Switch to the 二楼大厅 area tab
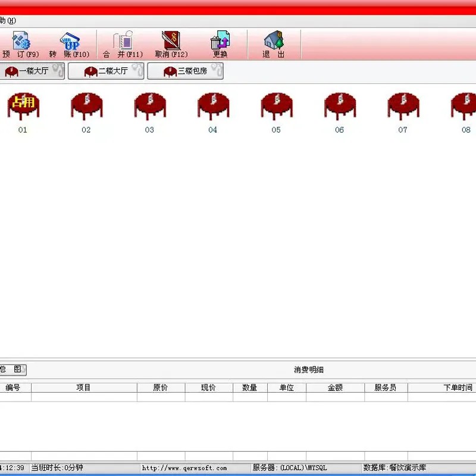This screenshot has height=476, width=476. (x=106, y=71)
